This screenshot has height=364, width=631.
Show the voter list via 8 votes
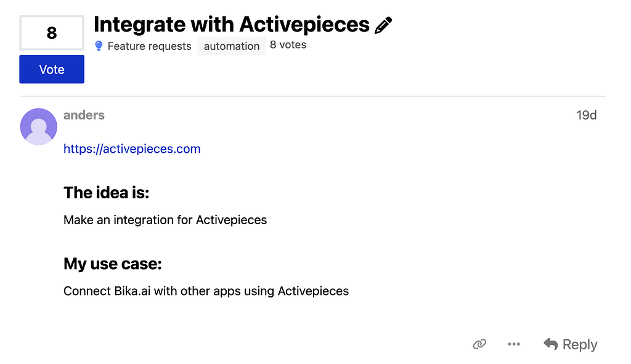pos(288,45)
